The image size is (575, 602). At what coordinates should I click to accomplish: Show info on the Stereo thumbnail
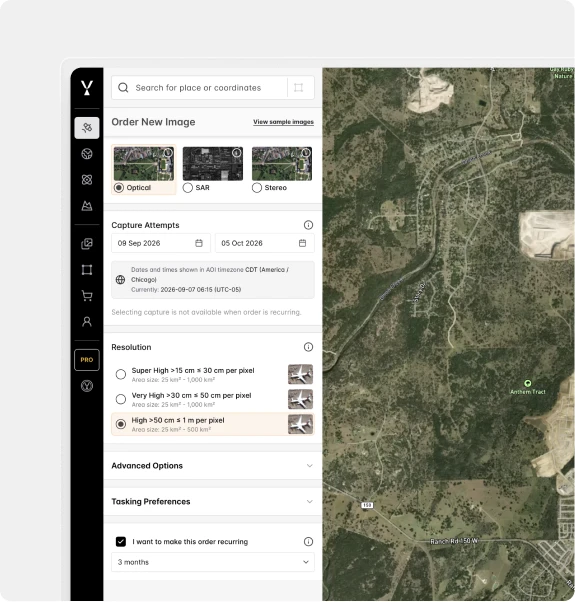(306, 153)
